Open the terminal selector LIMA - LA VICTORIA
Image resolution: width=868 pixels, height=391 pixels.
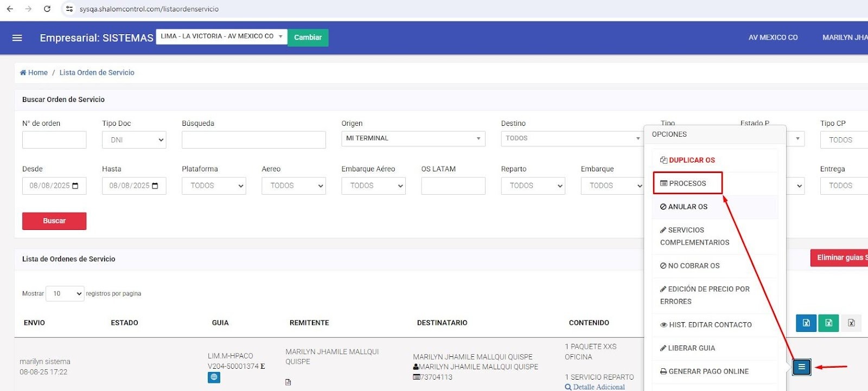point(221,36)
